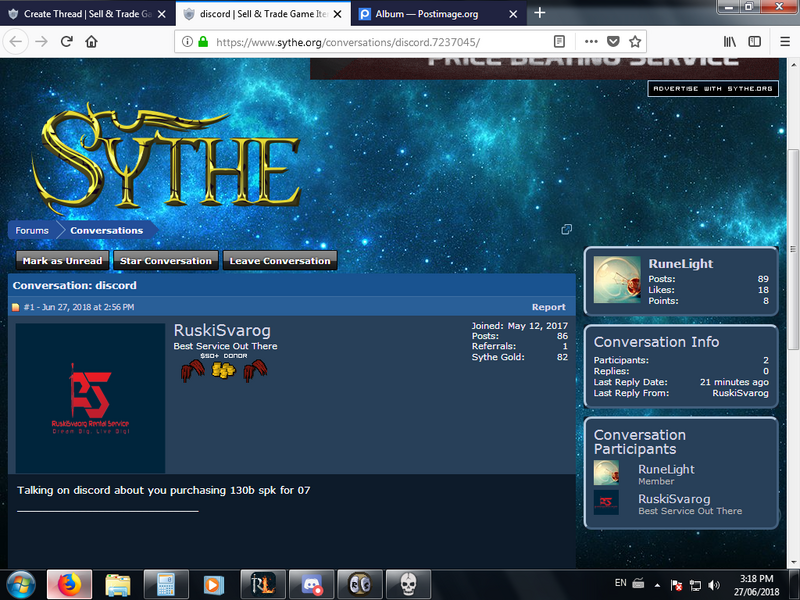Open Firefox from the taskbar

[x=69, y=585]
